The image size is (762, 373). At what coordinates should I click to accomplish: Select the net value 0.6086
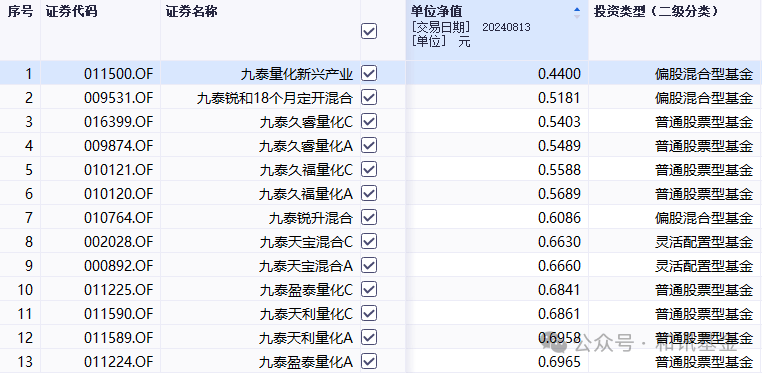pyautogui.click(x=559, y=218)
